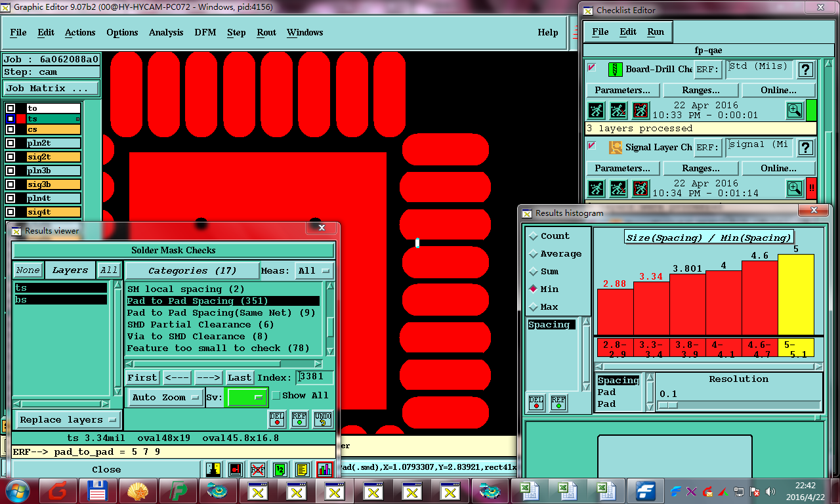Open the Actions menu

click(80, 32)
